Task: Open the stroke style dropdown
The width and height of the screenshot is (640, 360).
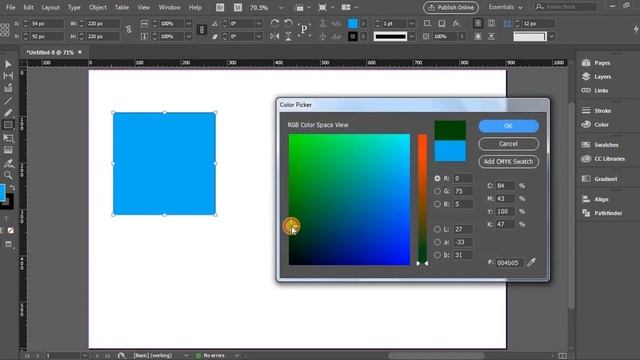Action: coord(412,37)
